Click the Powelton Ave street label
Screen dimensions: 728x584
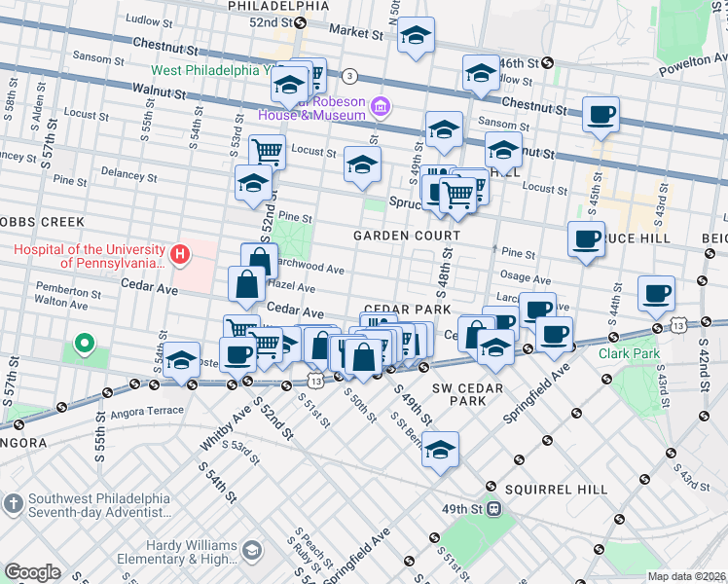[x=693, y=64]
